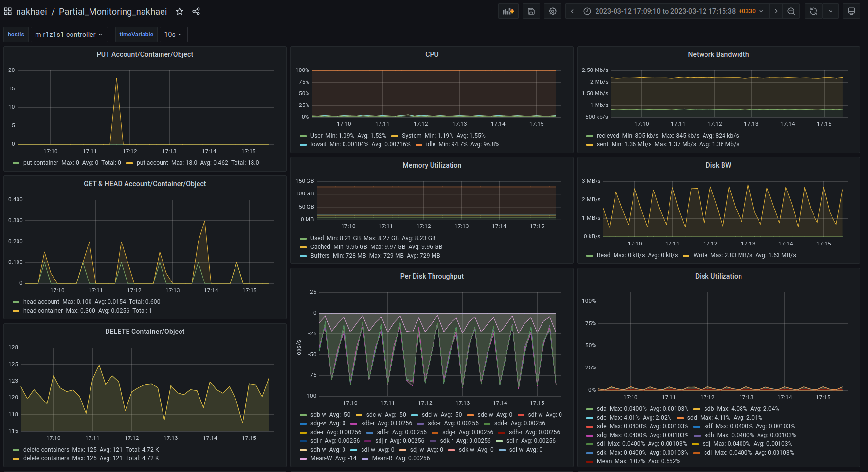Viewport: 868px width, 472px height.
Task: Toggle the 'Iowait' series in the CPU legend
Action: 318,144
